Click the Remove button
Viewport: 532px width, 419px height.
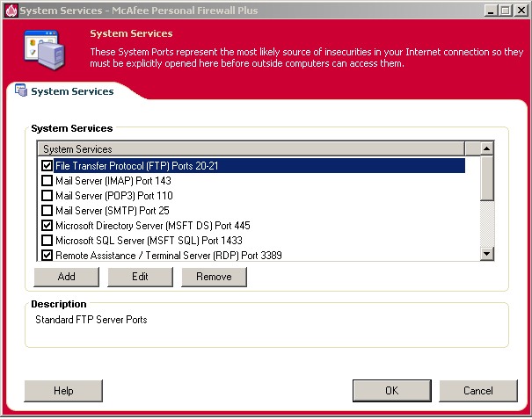214,277
